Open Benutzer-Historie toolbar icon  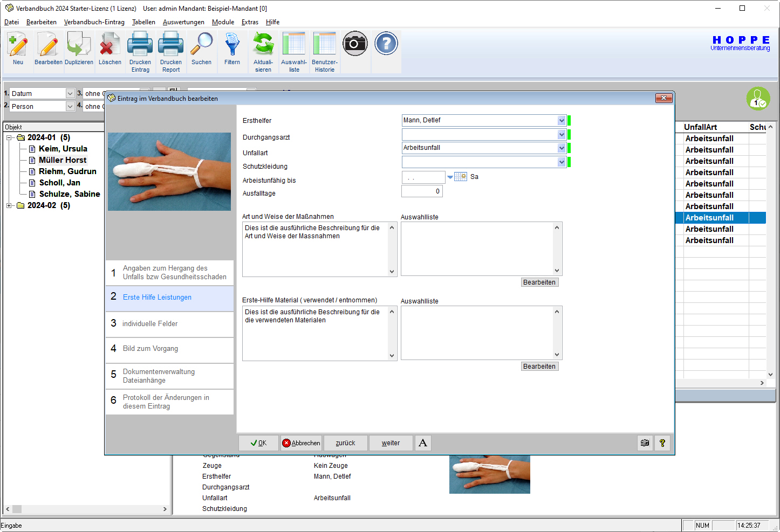point(325,44)
